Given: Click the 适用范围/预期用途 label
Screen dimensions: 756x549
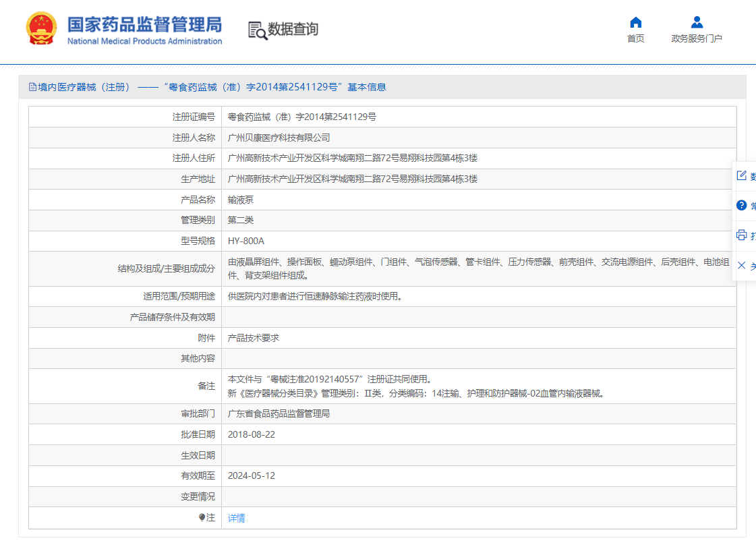Looking at the screenshot, I should pos(179,296).
